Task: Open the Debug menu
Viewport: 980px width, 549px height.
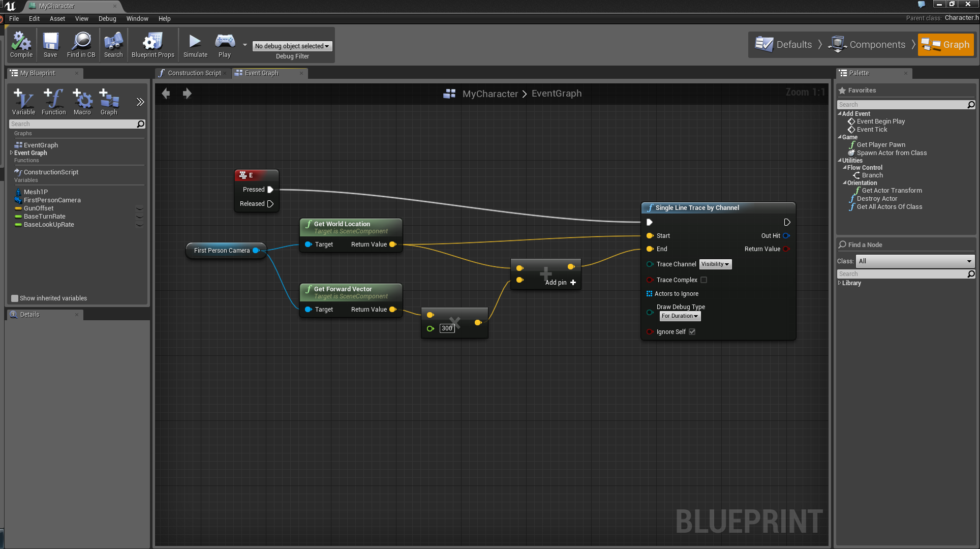Action: (x=107, y=19)
